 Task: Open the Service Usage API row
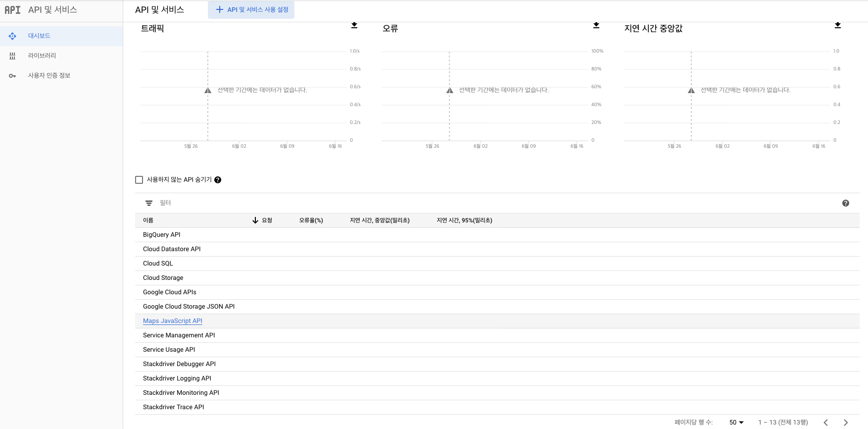click(497, 350)
